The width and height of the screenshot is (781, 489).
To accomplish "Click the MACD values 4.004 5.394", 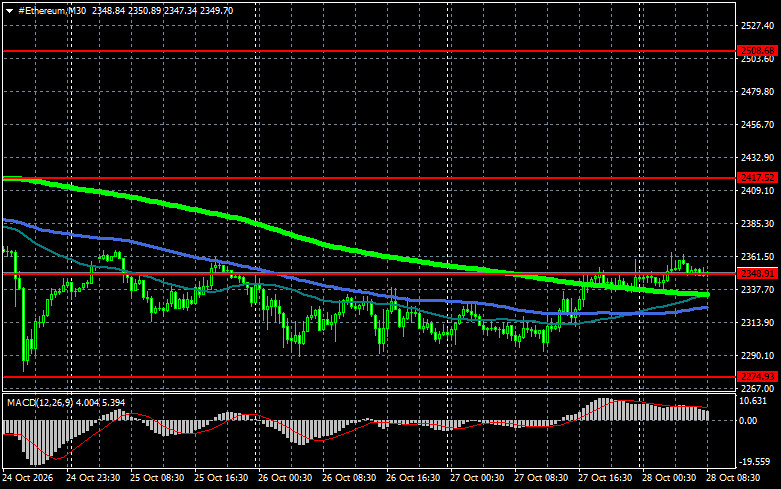I will [x=101, y=402].
